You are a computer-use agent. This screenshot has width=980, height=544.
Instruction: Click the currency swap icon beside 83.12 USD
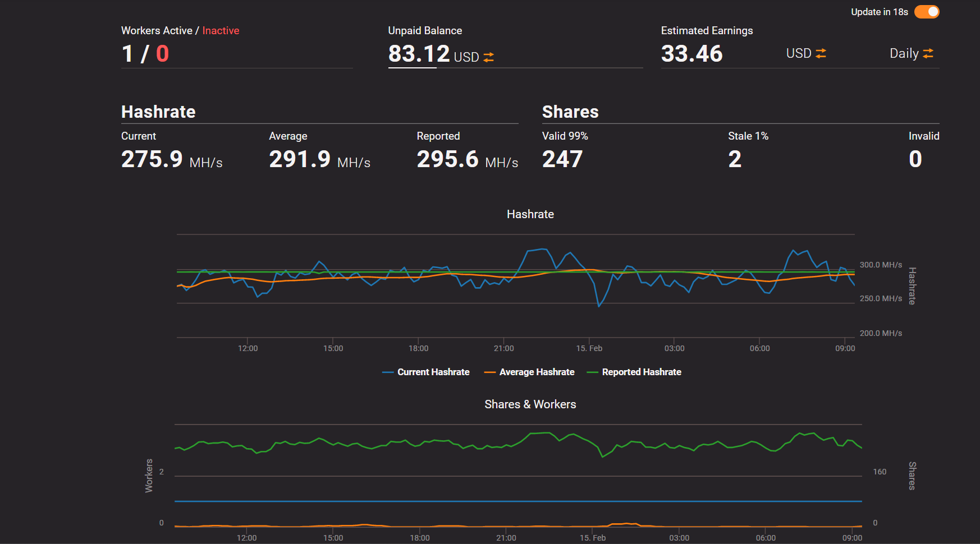click(x=488, y=57)
